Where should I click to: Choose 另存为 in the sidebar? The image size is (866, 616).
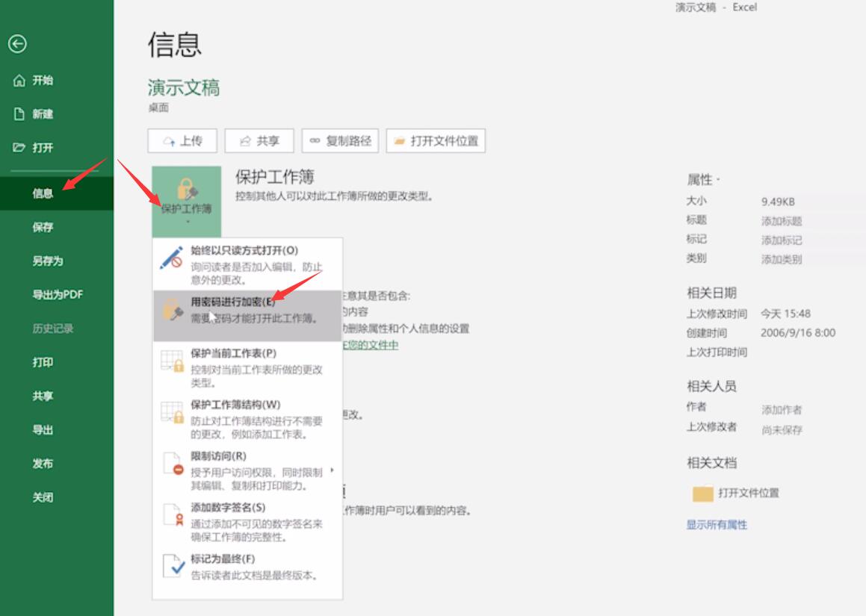coord(48,261)
